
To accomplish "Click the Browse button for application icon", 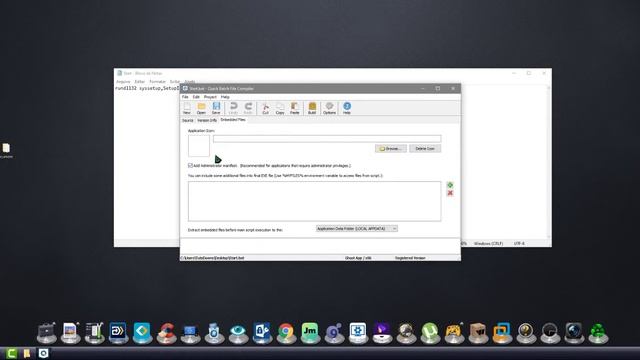I will (x=391, y=149).
